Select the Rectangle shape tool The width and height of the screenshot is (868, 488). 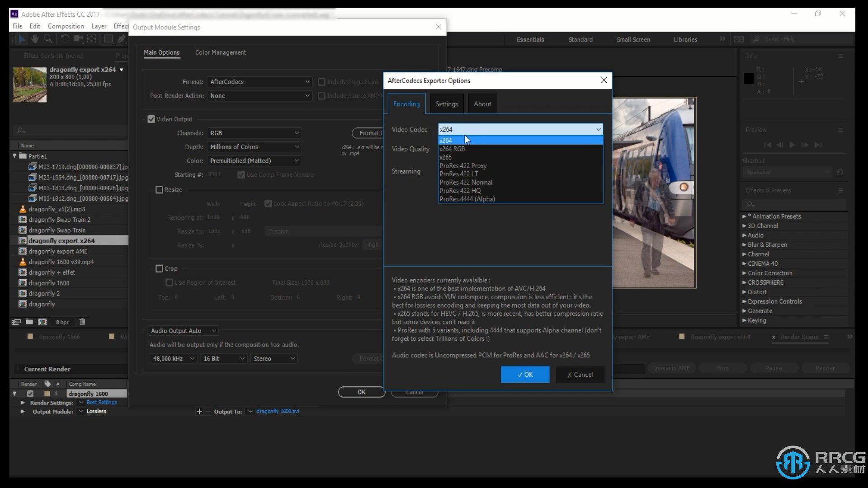coord(108,39)
